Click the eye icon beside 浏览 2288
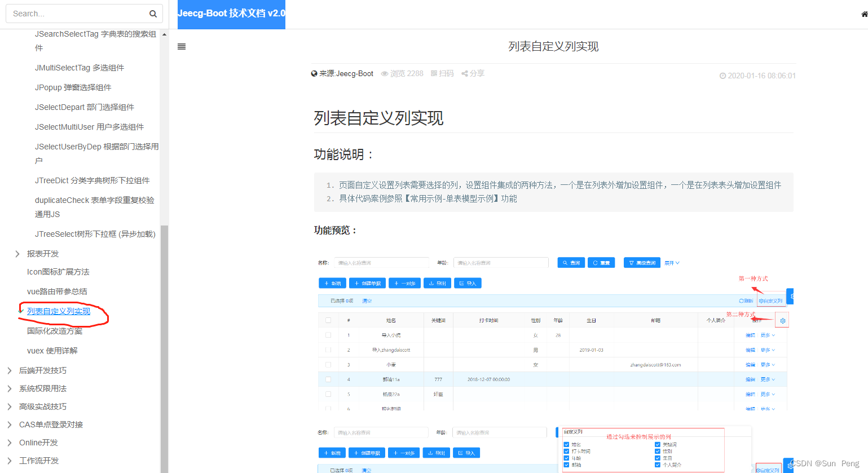This screenshot has height=473, width=868. click(385, 74)
